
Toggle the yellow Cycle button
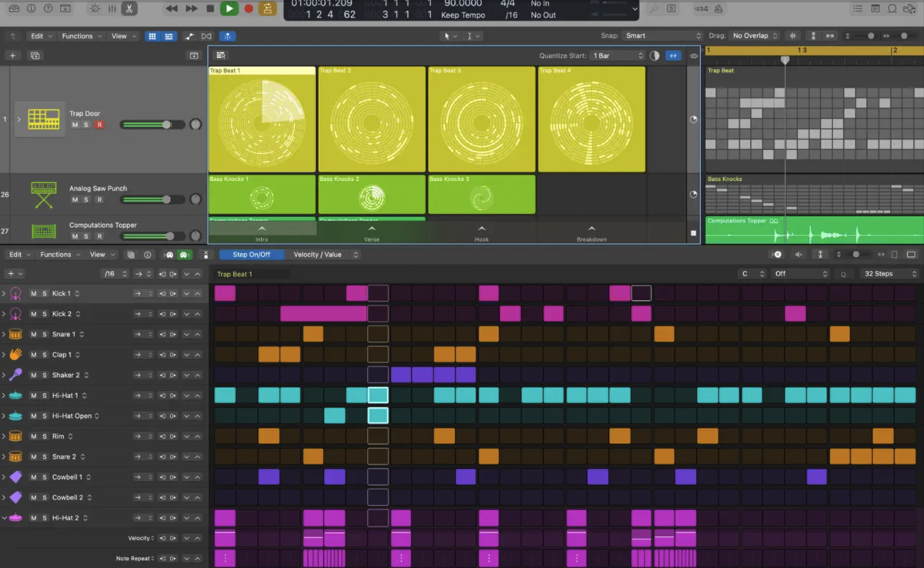[267, 8]
